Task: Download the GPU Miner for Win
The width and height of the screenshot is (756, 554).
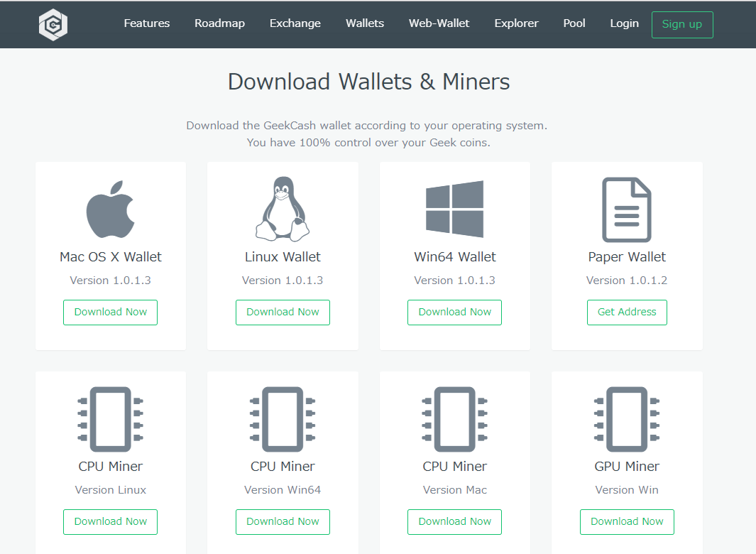Action: pyautogui.click(x=627, y=521)
